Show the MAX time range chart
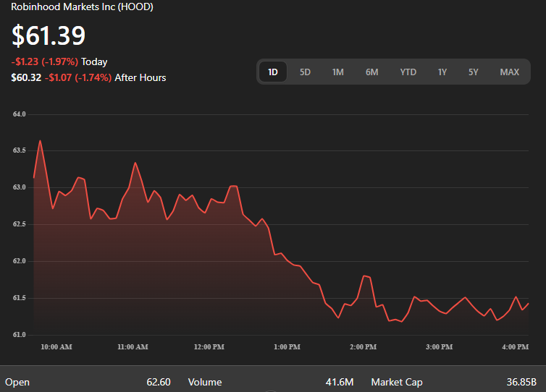This screenshot has height=392, width=546. pos(509,72)
